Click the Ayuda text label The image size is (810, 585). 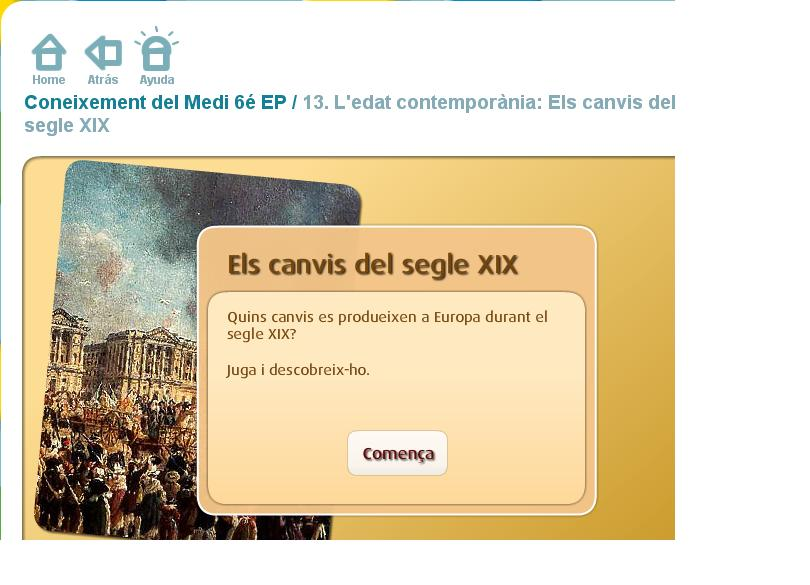pos(157,80)
